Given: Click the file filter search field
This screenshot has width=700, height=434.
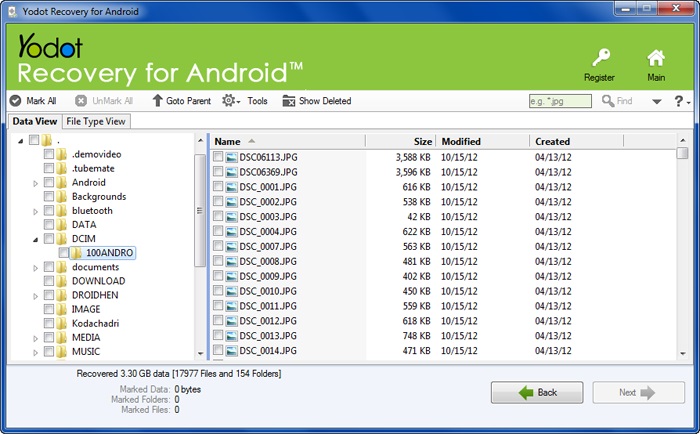Looking at the screenshot, I should click(560, 101).
